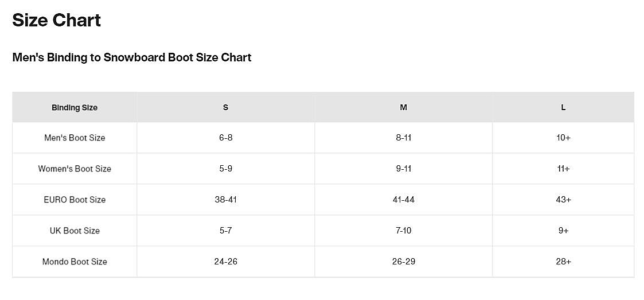The image size is (644, 300).
Task: Click the Binding Size column header
Action: (75, 107)
